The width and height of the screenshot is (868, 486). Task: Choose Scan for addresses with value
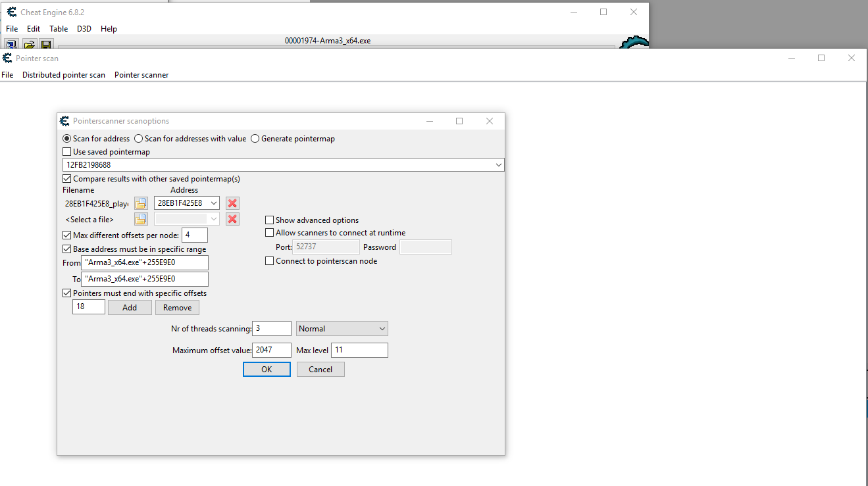coord(139,139)
